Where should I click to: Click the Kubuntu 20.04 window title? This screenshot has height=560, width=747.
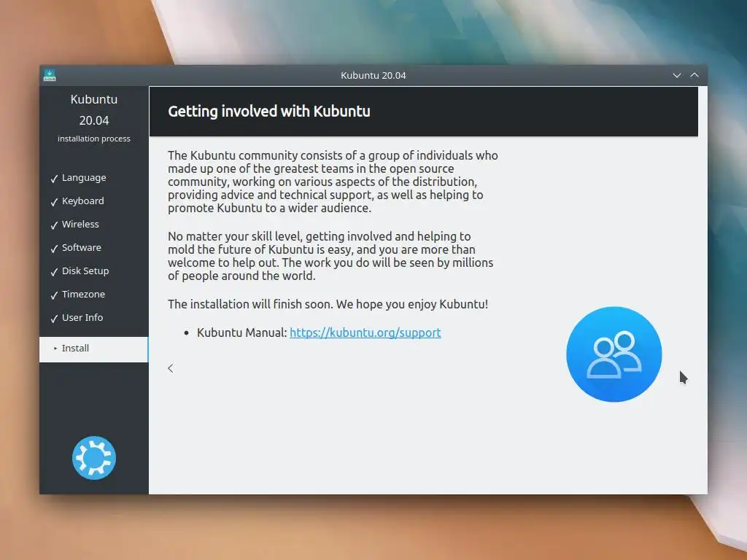coord(373,75)
